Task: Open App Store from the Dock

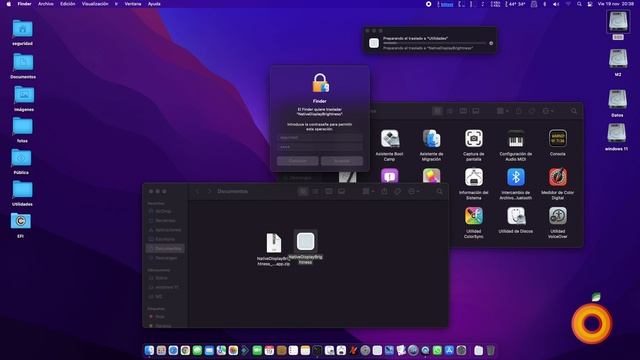Action: point(449,350)
